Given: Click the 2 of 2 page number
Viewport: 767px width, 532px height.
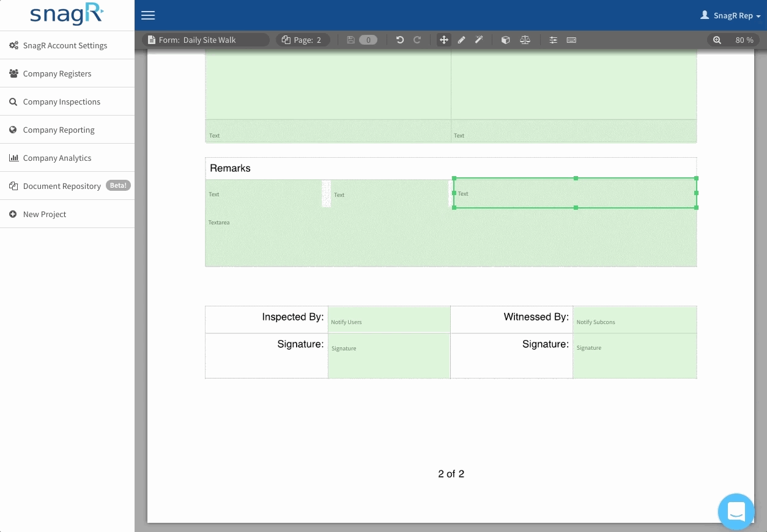Looking at the screenshot, I should [x=451, y=474].
